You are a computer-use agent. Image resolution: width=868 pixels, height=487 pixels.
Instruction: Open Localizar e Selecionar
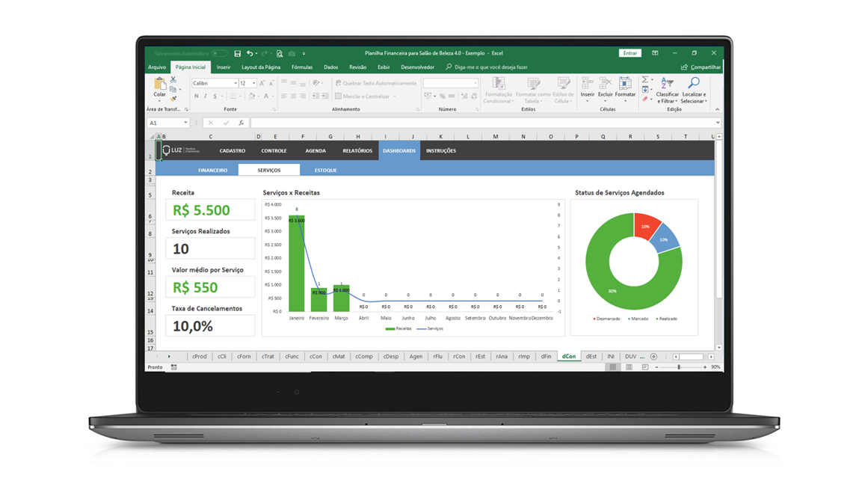click(693, 91)
